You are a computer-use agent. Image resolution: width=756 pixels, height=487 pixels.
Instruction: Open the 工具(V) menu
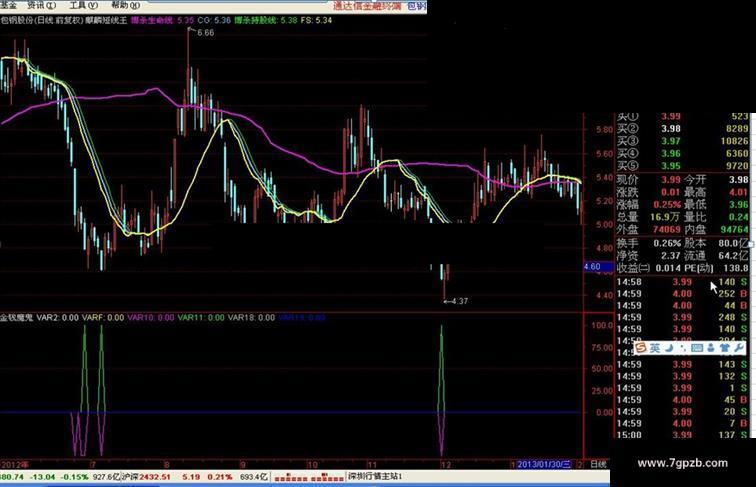(x=83, y=5)
